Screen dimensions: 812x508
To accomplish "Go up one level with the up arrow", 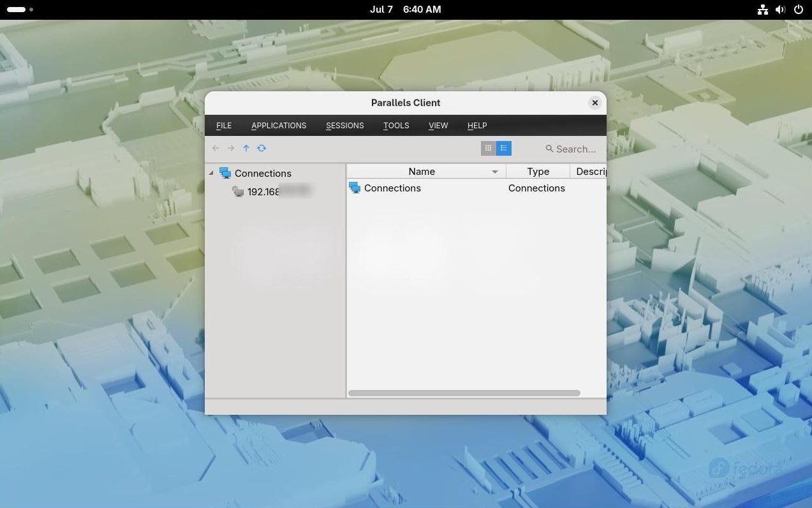I will (246, 148).
